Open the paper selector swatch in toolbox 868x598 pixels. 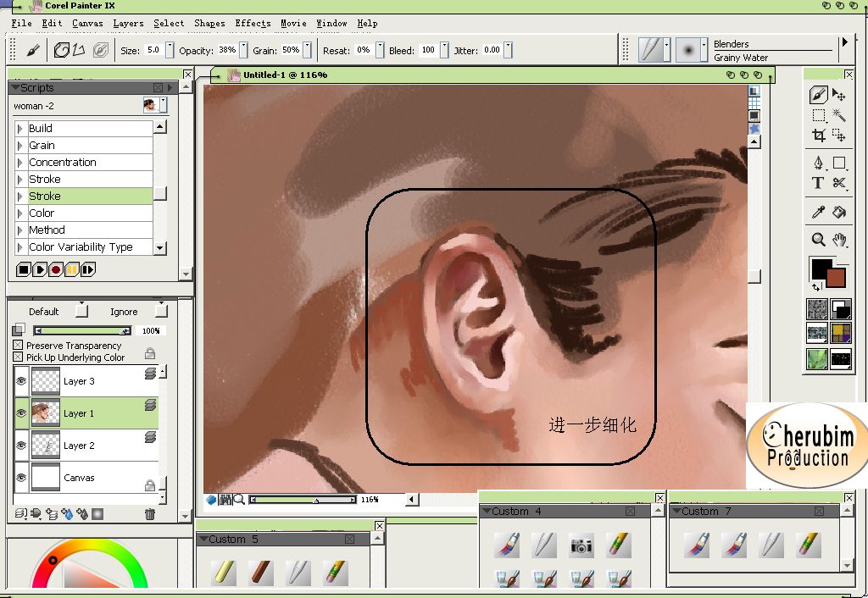pos(818,309)
